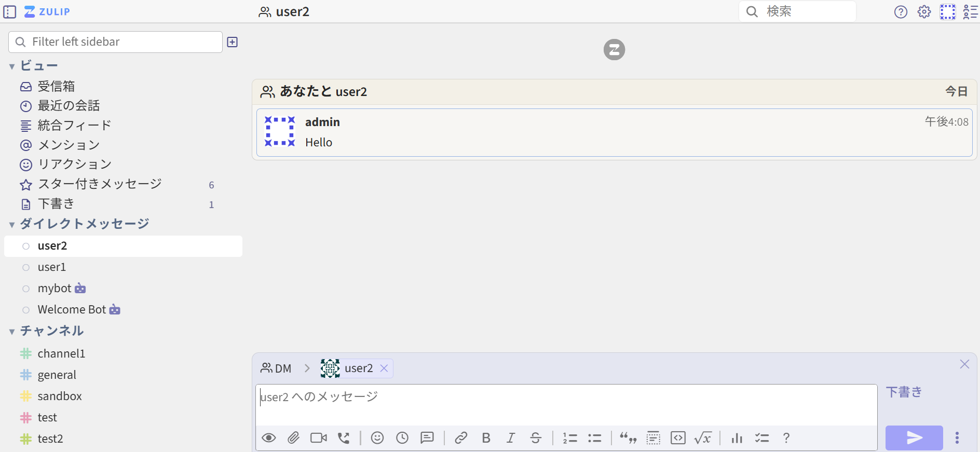Screen dimensions: 980x452
Task: Toggle the user list sidebar
Action: click(x=970, y=12)
